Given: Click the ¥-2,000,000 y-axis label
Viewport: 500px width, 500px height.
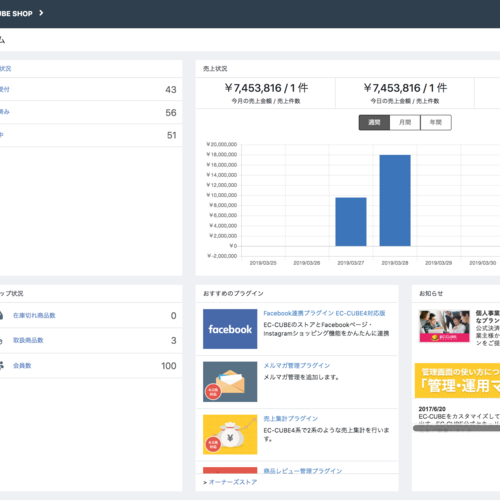Looking at the screenshot, I should 222,256.
